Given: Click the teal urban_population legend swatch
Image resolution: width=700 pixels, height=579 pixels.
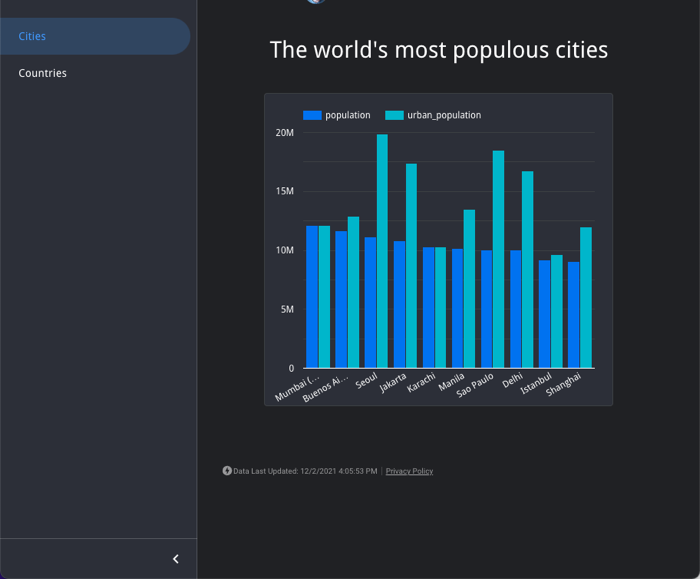Looking at the screenshot, I should pos(394,115).
